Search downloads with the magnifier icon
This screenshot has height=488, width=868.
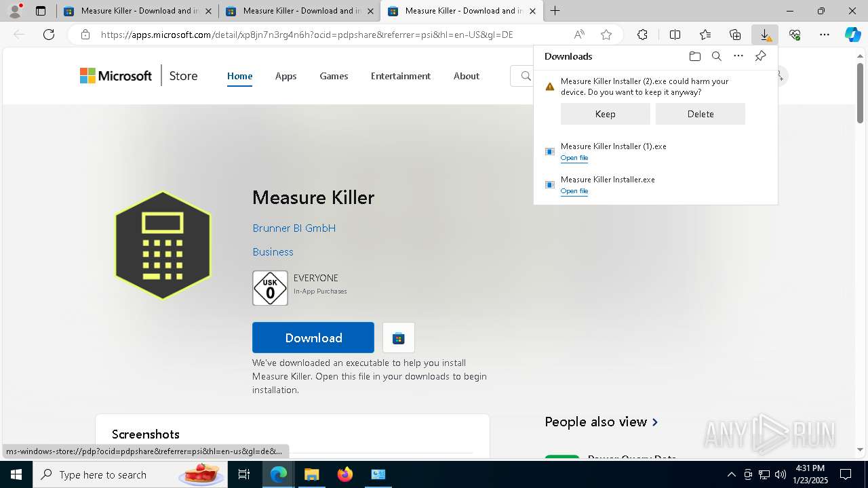pos(716,56)
